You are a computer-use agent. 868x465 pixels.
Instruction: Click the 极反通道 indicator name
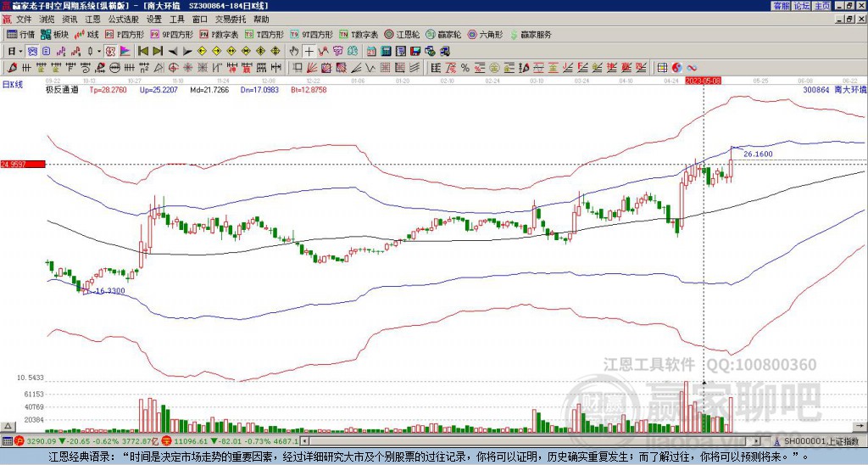tap(61, 90)
